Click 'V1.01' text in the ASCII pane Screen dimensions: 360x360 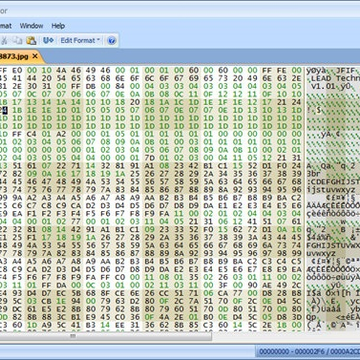324,86
